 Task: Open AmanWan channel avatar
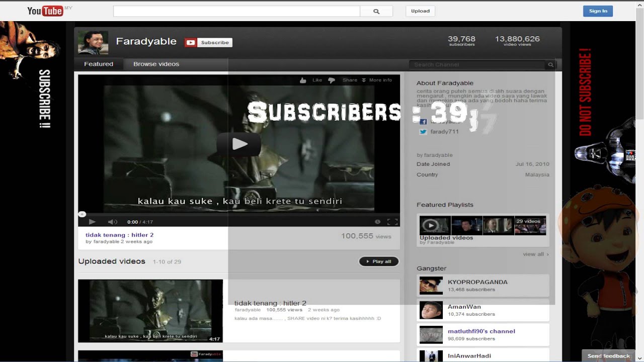pyautogui.click(x=431, y=310)
